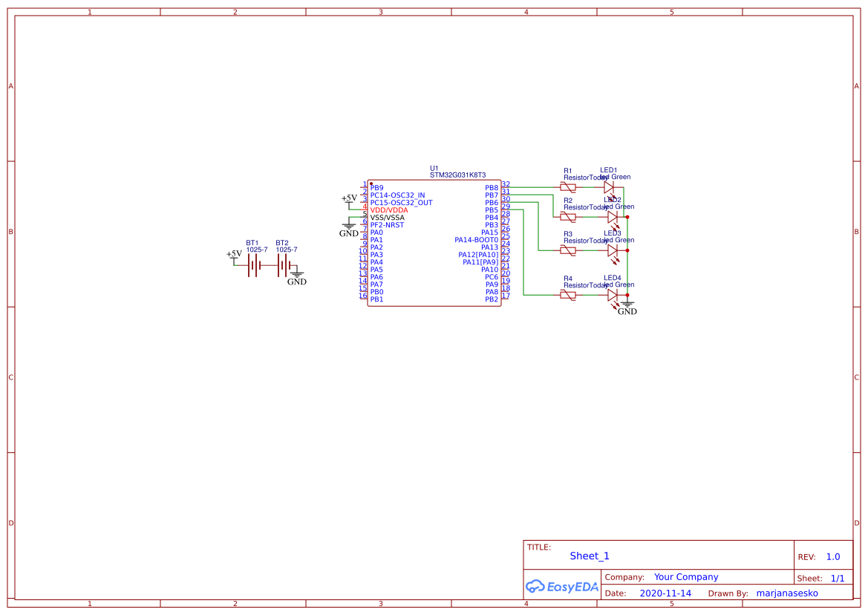868x615 pixels.
Task: Click the Sheet_1 title text
Action: (588, 556)
